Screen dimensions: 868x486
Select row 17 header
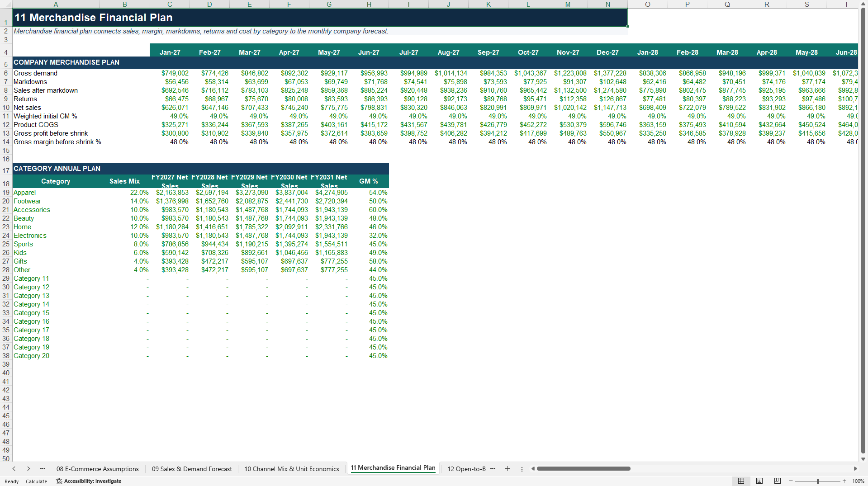pos(6,169)
